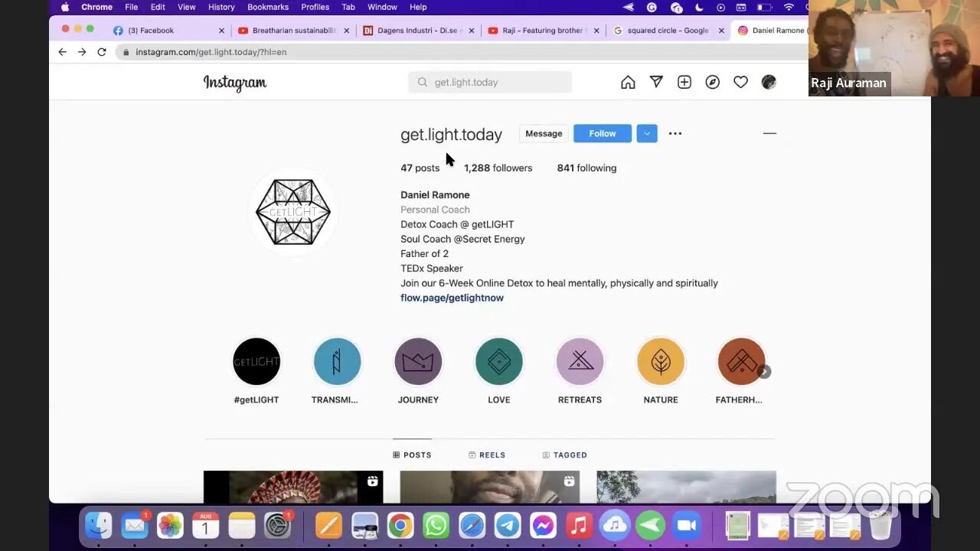The height and width of the screenshot is (551, 980).
Task: Show more highlights with the right arrow
Action: 764,372
